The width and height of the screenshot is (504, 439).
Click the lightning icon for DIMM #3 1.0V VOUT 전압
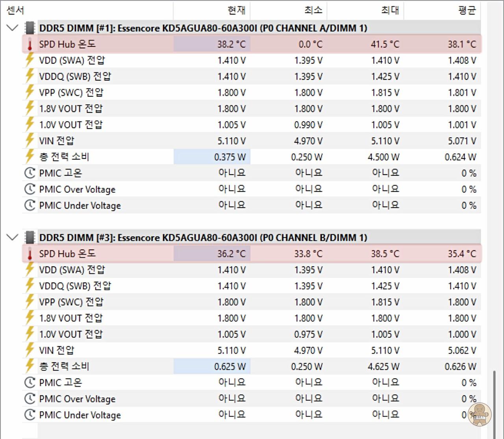(x=30, y=334)
